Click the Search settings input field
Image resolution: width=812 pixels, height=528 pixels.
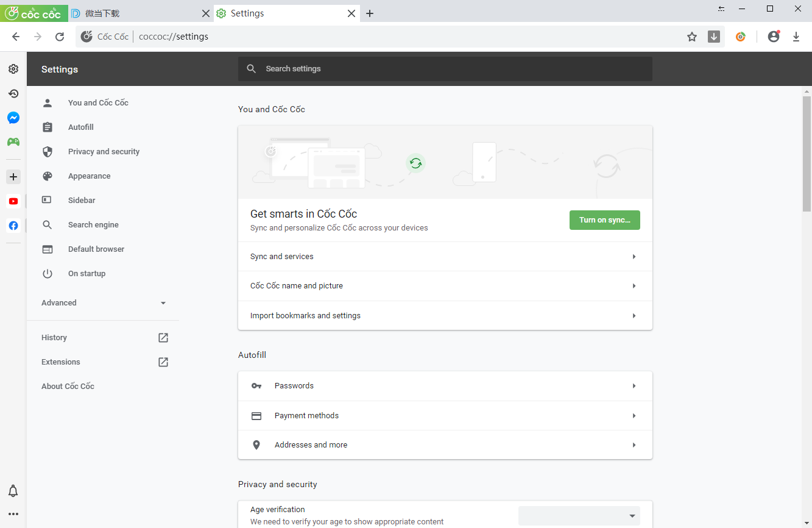pyautogui.click(x=445, y=69)
